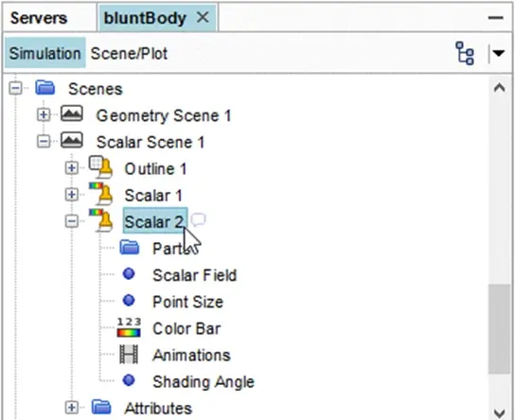Expand the Attributes folder node
This screenshot has height=420, width=515.
click(x=72, y=408)
